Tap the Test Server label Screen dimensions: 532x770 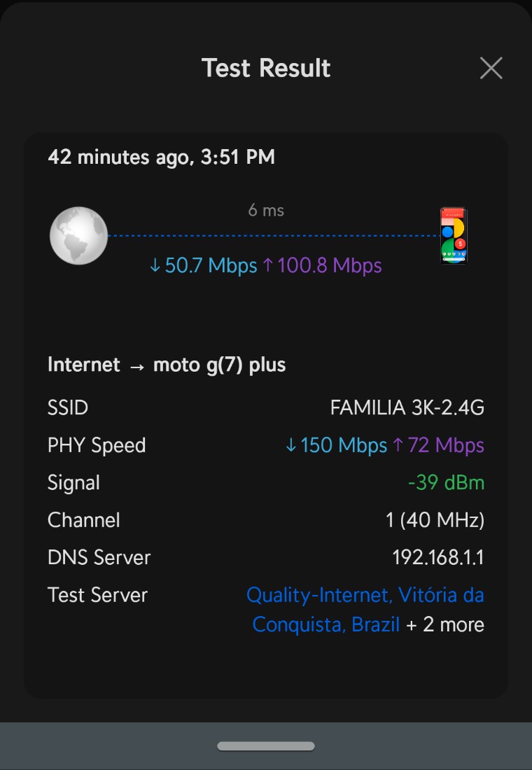[x=97, y=596]
